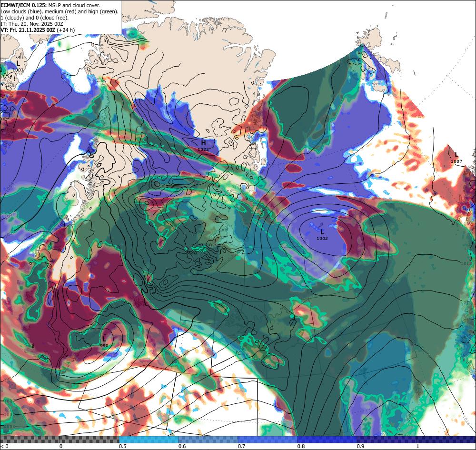Click the '< 0' colorbar tick label
This screenshot has height=450, width=476.
point(4,446)
